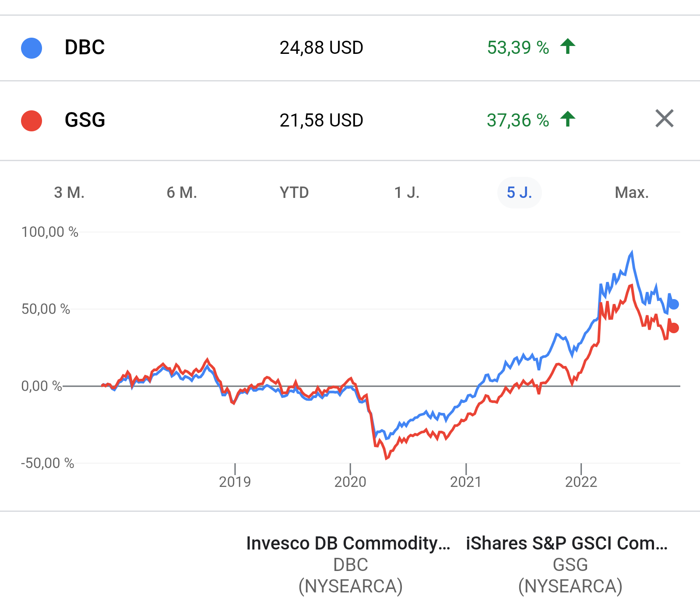
Task: Show the YTD chart range
Action: pyautogui.click(x=294, y=193)
